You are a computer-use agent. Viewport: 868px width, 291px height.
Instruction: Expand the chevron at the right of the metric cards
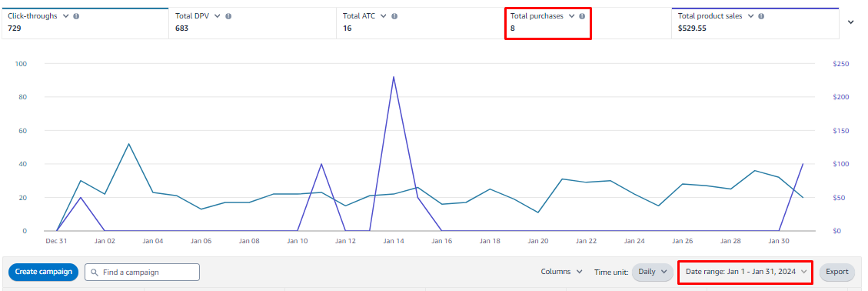tap(851, 22)
